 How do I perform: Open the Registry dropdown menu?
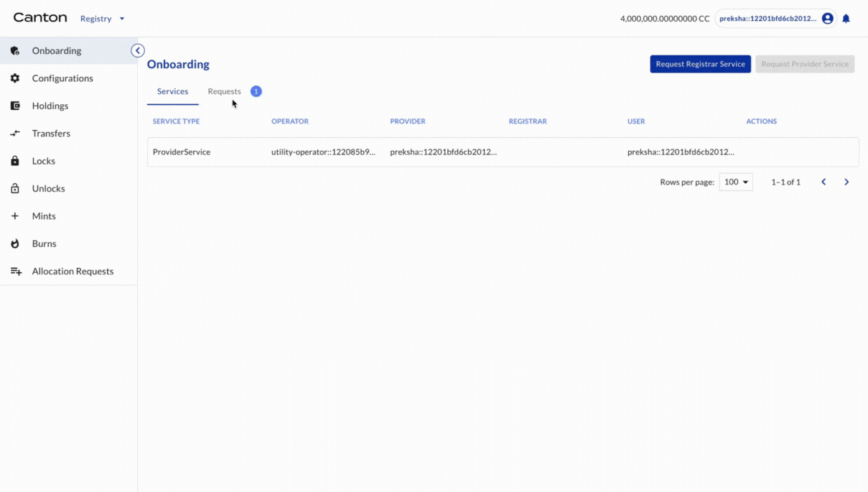tap(102, 19)
